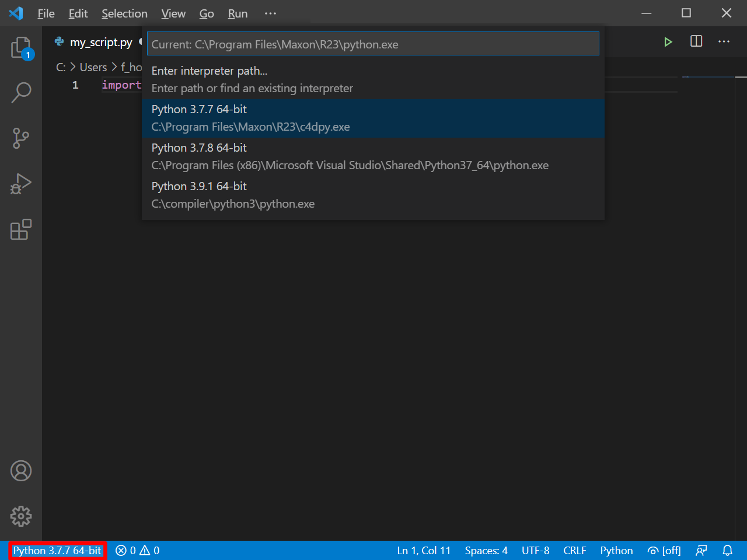Expand the Users breadcrumb

[93, 67]
